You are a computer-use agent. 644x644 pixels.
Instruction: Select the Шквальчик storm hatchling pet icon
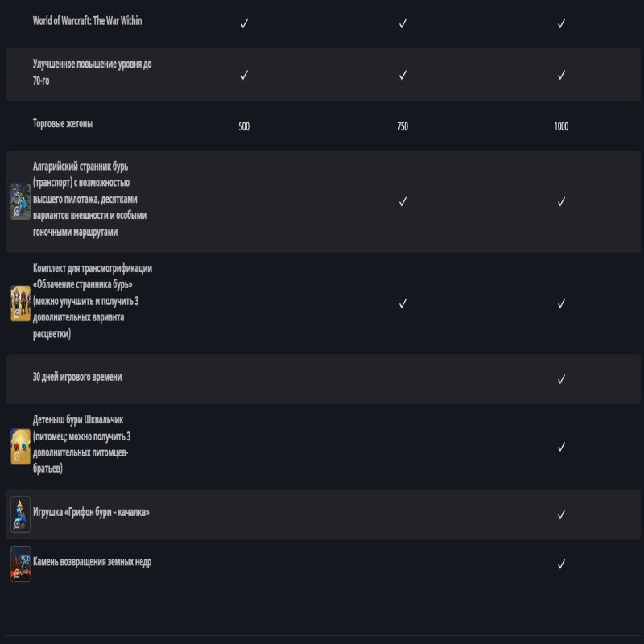click(20, 447)
